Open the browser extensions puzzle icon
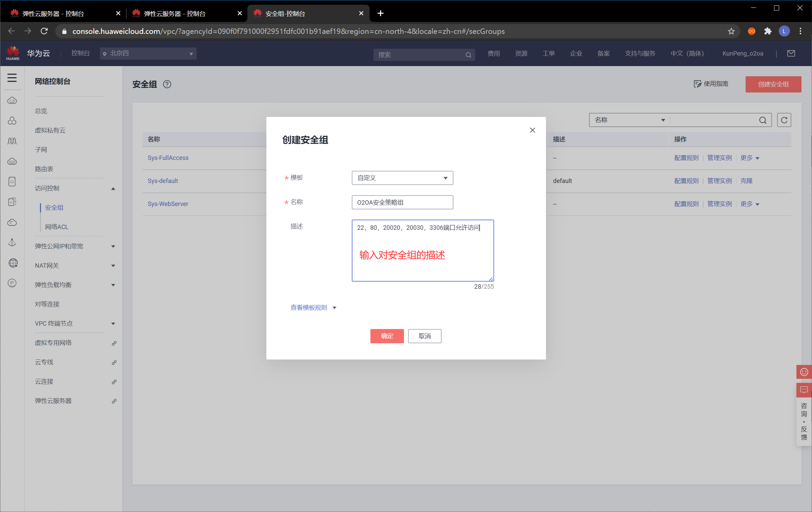Screen dimensions: 812x512 click(768, 31)
